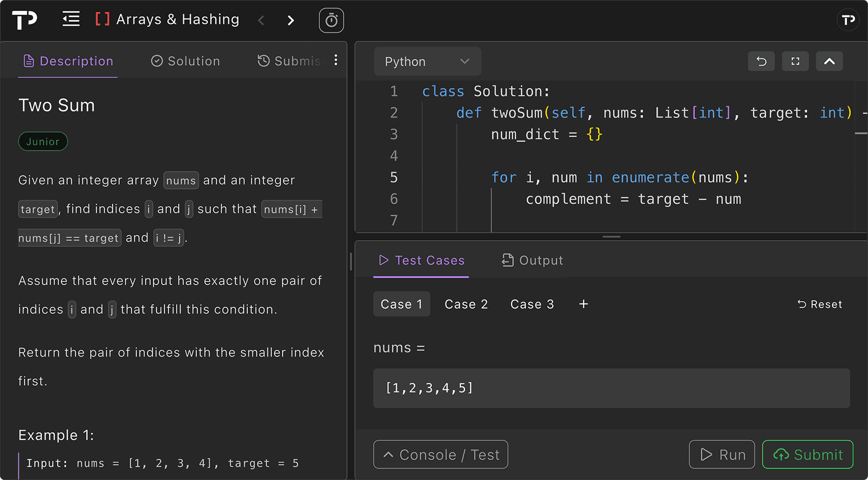Viewport: 868px width, 480px height.
Task: Enter fullscreen editor mode
Action: (795, 61)
